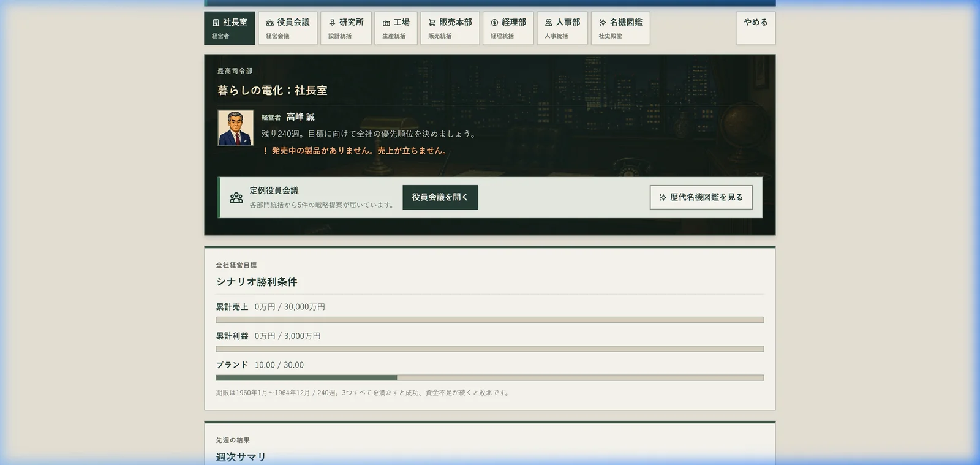Image resolution: width=980 pixels, height=465 pixels.
Task: Click the 累計売上 progress bar
Action: click(x=490, y=320)
